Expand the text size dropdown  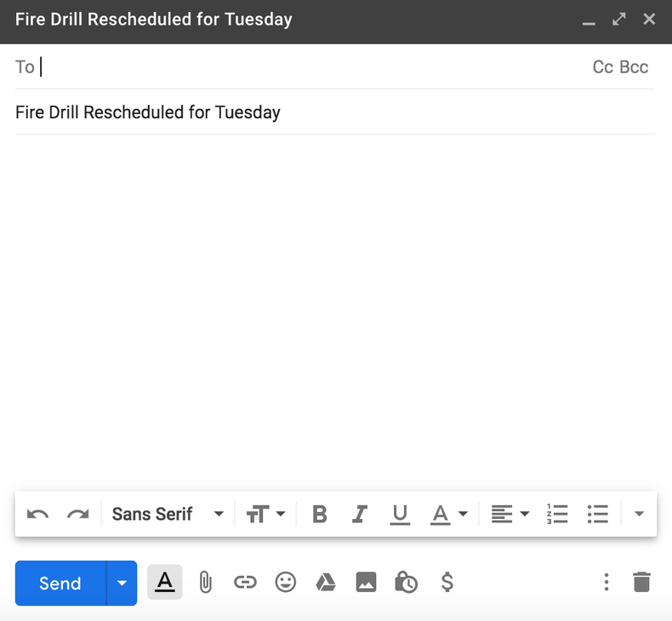pos(265,514)
